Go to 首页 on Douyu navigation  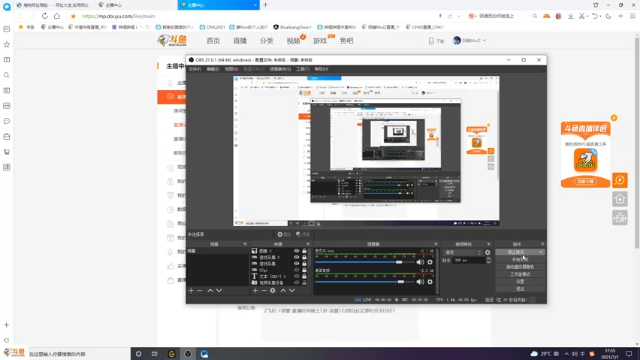(213, 41)
